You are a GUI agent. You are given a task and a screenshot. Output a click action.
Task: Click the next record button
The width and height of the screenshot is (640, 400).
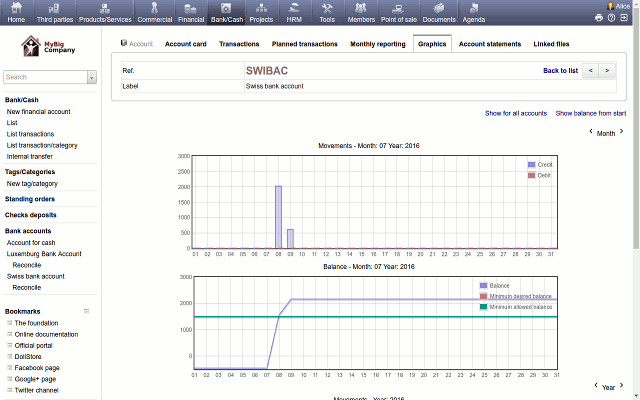[606, 71]
